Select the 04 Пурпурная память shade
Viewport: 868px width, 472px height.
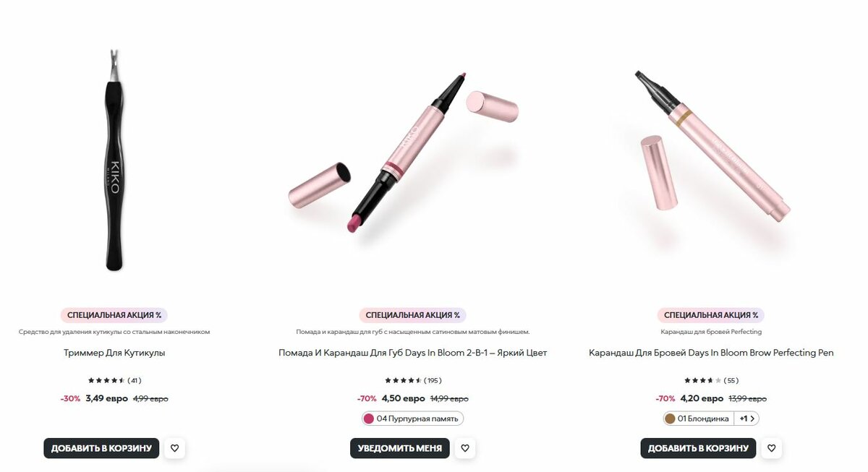tap(412, 419)
